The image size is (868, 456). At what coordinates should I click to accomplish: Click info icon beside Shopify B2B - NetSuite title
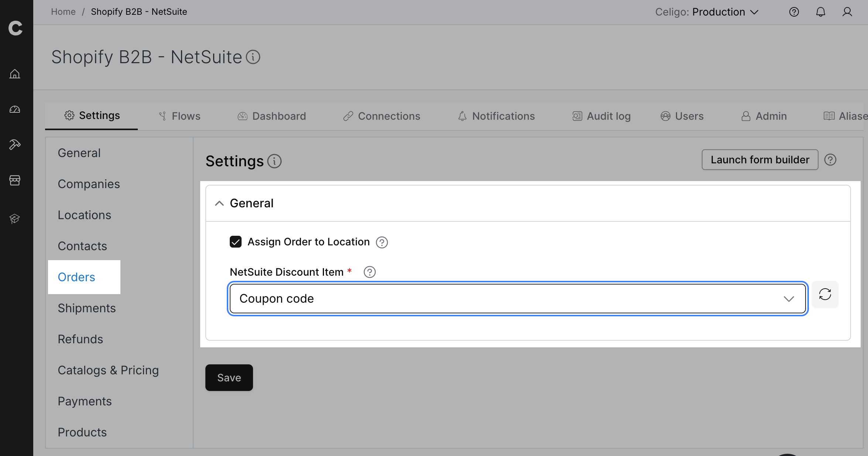(x=253, y=57)
